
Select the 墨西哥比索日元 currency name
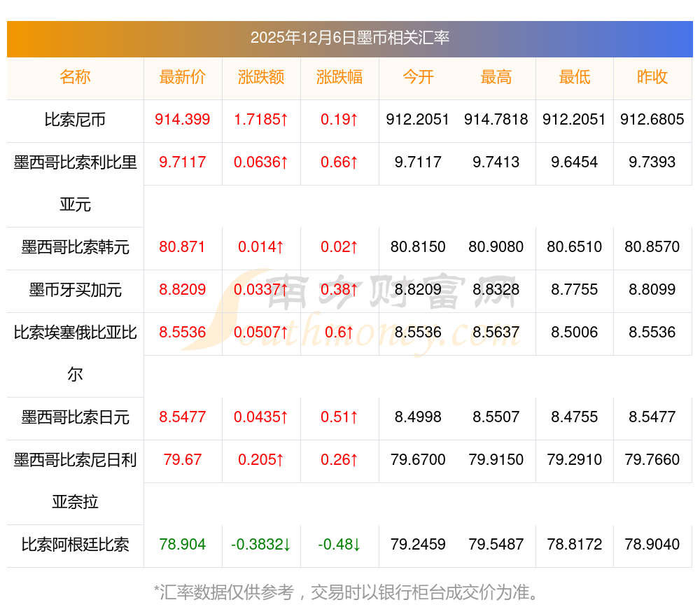pyautogui.click(x=75, y=417)
